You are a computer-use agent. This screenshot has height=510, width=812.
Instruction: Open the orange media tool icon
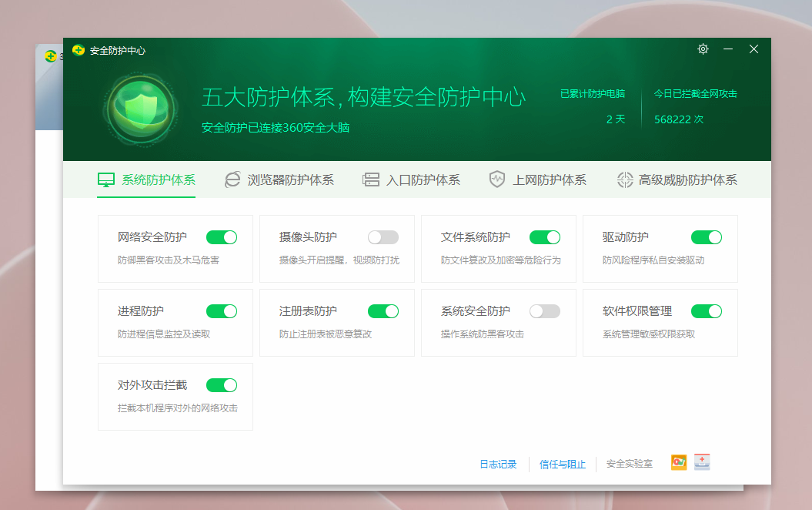(x=679, y=462)
